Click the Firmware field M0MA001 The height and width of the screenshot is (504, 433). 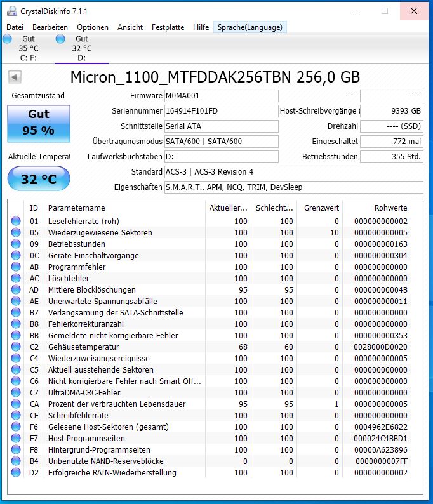tap(222, 96)
